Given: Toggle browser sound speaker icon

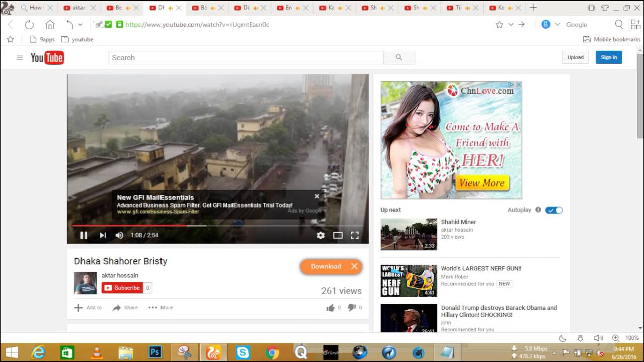Looking at the screenshot, I should click(598, 338).
